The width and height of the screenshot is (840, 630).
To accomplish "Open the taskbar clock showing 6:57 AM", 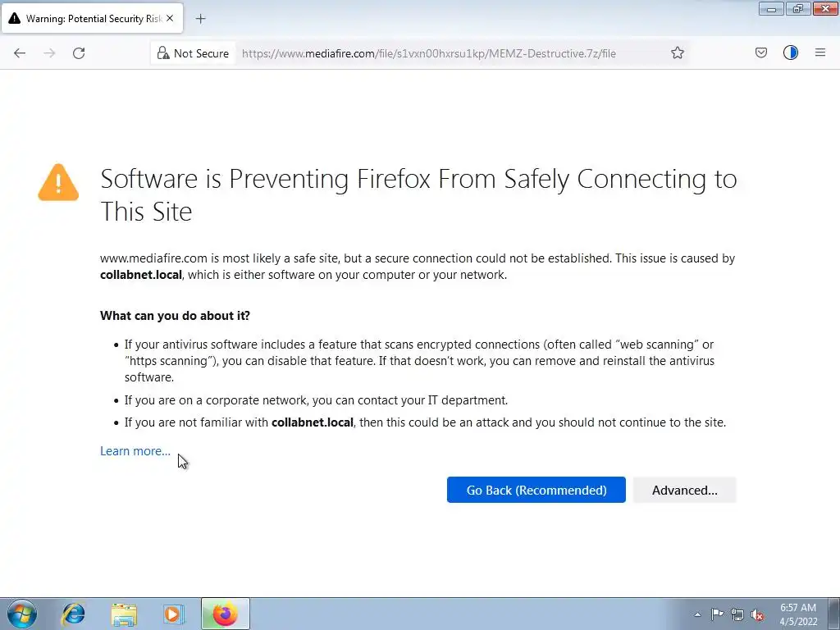I will coord(798,614).
